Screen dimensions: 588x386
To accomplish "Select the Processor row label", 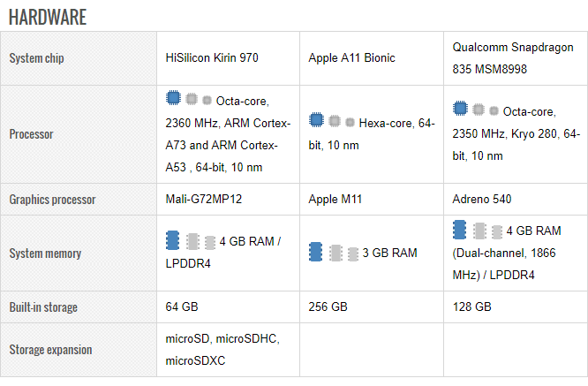I will click(x=31, y=134).
